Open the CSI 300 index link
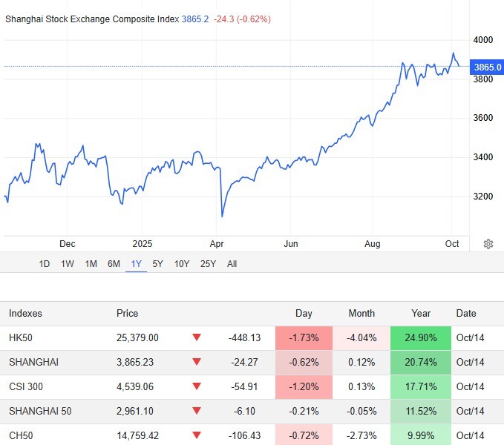Screen dimensions: 504x445 tap(26, 386)
